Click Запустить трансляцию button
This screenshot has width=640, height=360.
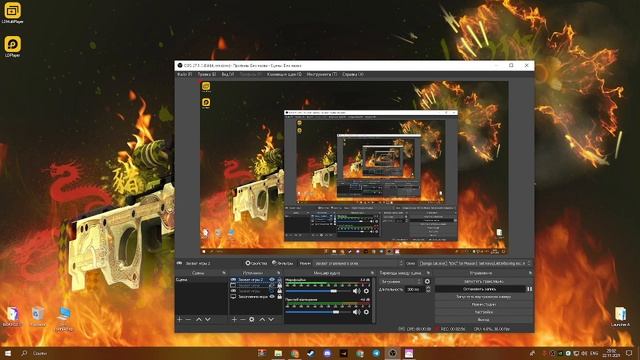coord(484,281)
